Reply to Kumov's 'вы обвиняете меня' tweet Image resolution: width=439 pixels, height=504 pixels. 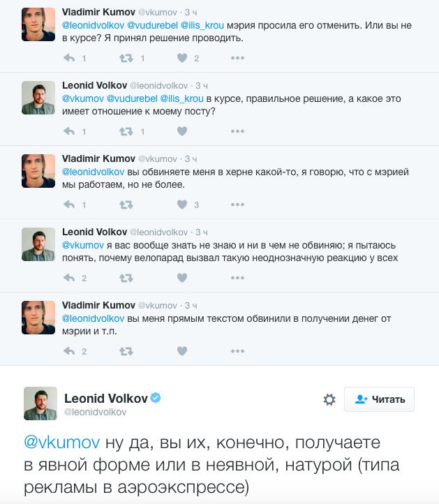point(69,205)
